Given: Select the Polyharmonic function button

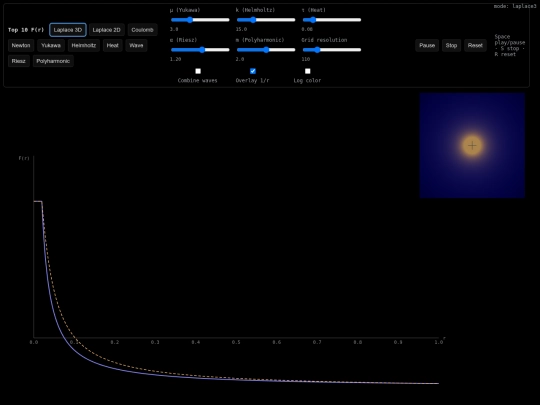Looking at the screenshot, I should [53, 61].
